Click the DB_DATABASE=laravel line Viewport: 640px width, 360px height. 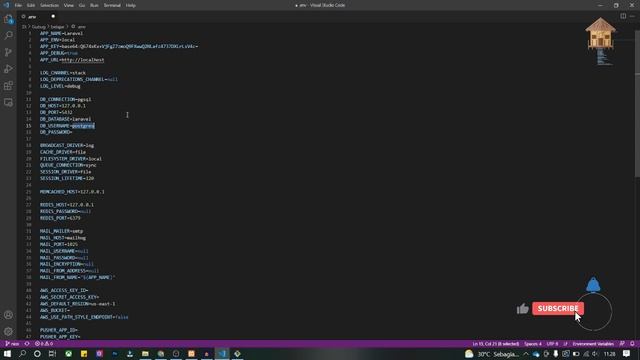click(x=66, y=119)
